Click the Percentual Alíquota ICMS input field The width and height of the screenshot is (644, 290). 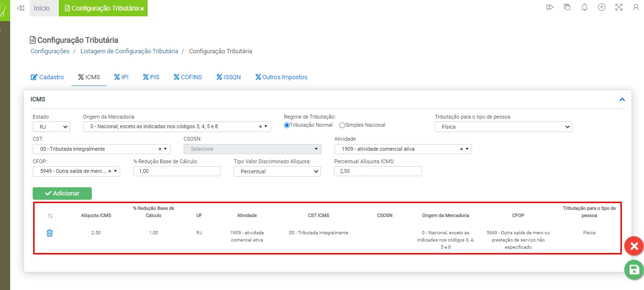[378, 171]
